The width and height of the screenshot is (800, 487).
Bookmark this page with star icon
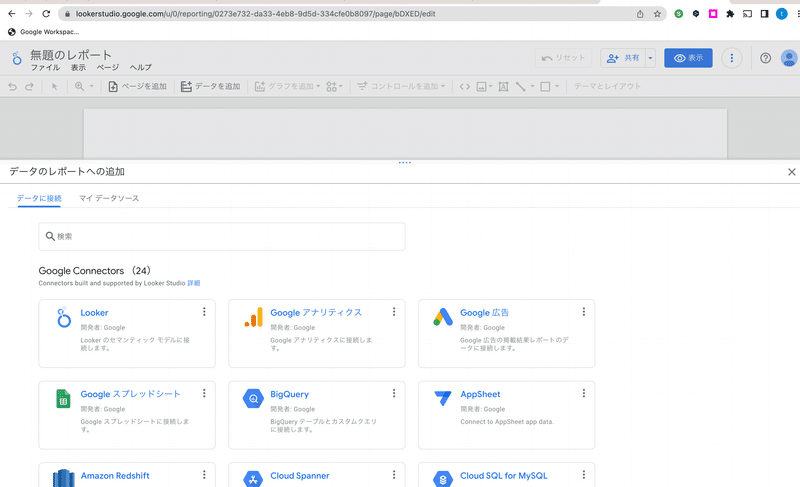(x=657, y=14)
